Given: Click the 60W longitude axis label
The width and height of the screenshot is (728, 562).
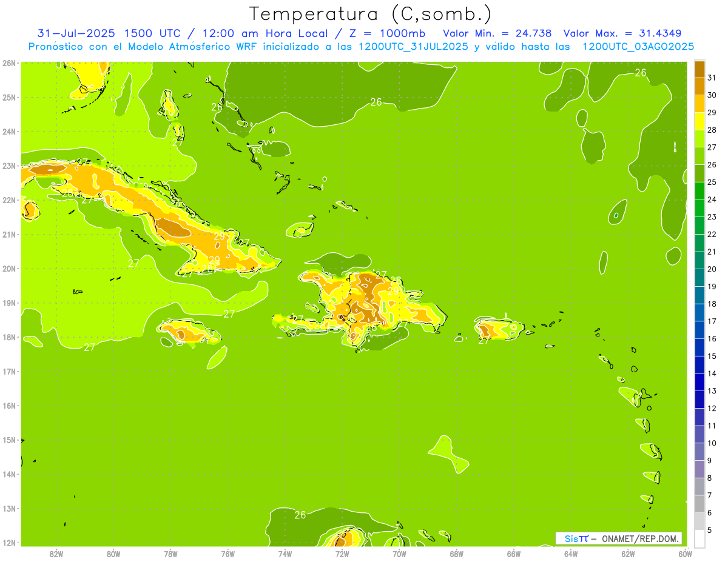Looking at the screenshot, I should point(685,554).
